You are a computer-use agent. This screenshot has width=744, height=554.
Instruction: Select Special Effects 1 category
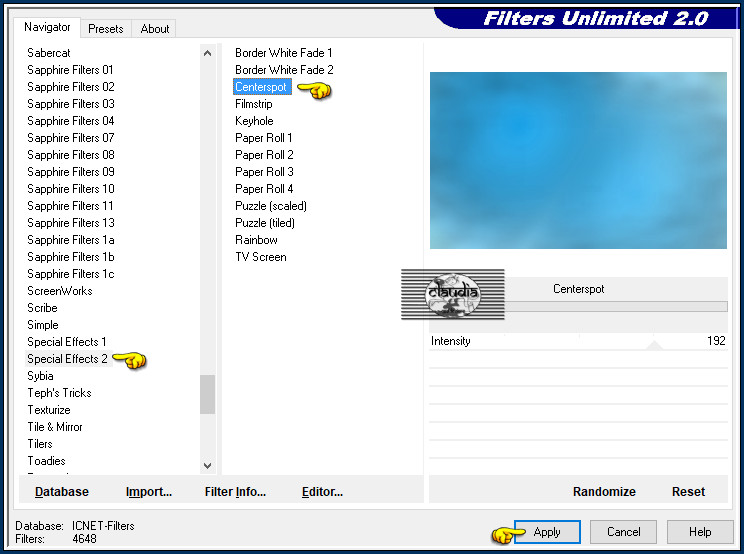point(66,342)
